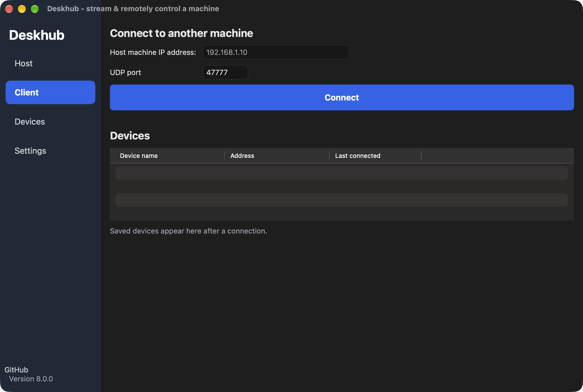Select the Client sidebar tab

pyautogui.click(x=50, y=92)
